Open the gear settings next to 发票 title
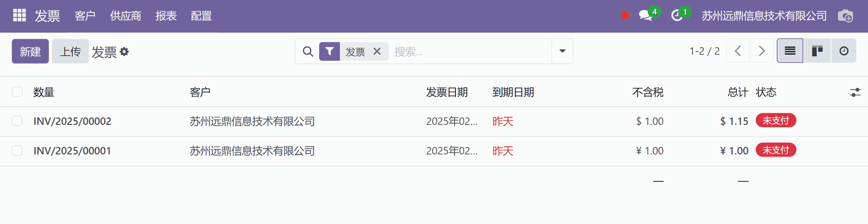Viewport: 868px width, 224px height. pyautogui.click(x=124, y=52)
